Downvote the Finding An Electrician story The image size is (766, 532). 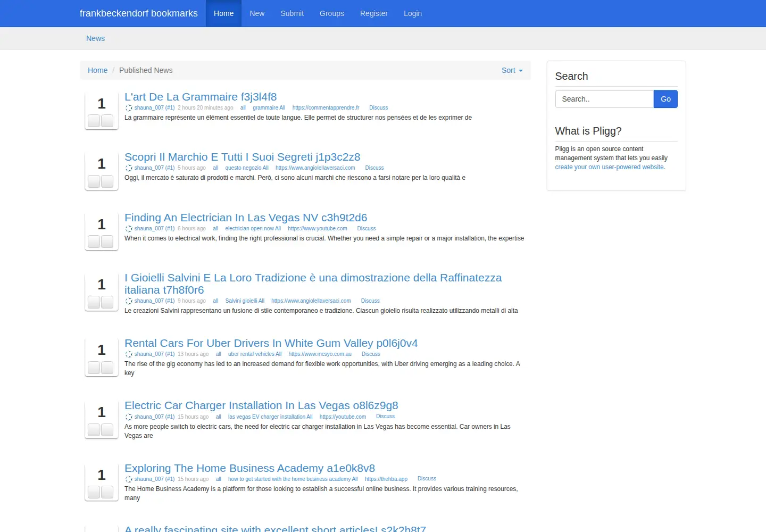(x=107, y=242)
